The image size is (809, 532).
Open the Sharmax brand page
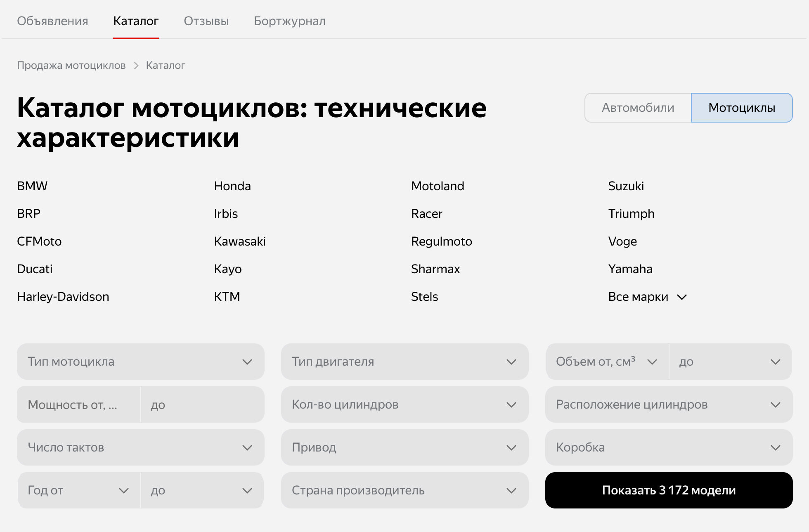[435, 269]
